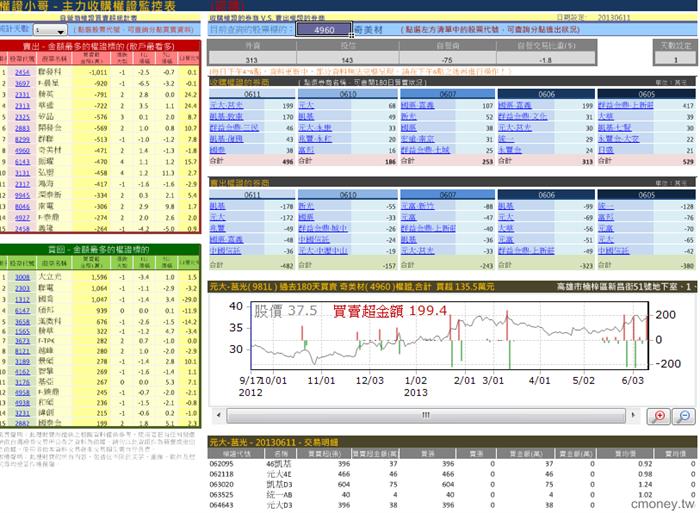Click broker link with 68 under buy-side 0610
This screenshot has width=700, height=513.
tap(306, 105)
